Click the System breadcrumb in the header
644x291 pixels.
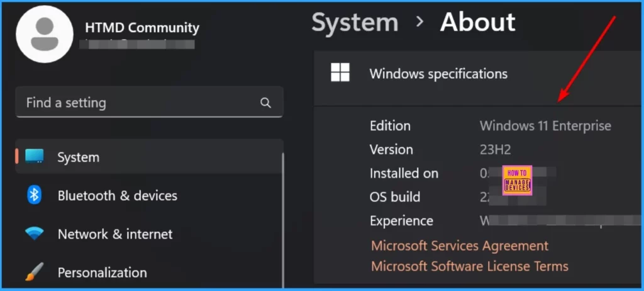tap(355, 22)
